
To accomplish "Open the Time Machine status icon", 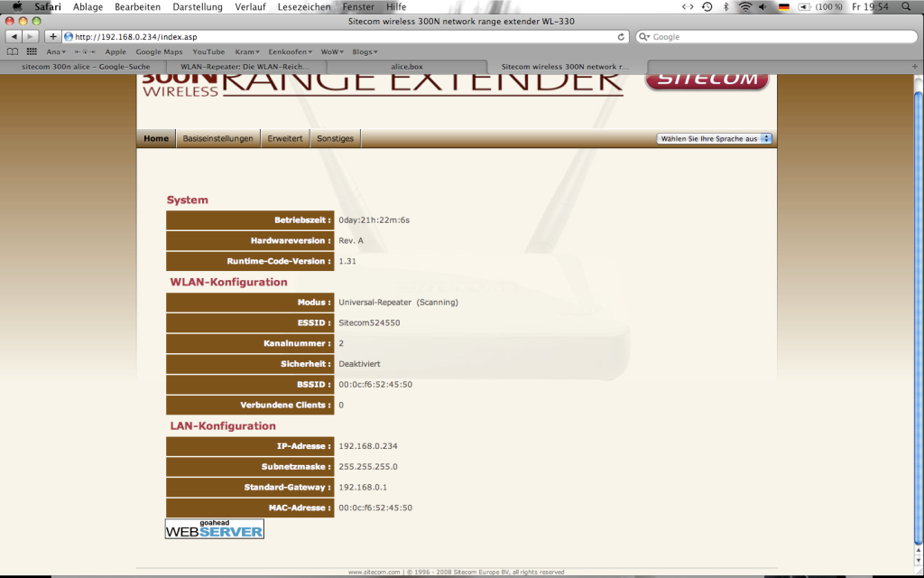I will coord(707,7).
